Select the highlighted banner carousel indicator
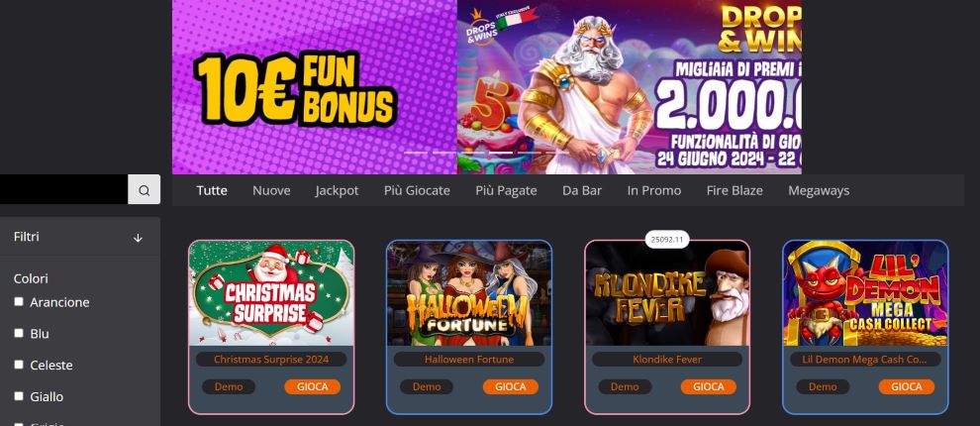 point(501,153)
